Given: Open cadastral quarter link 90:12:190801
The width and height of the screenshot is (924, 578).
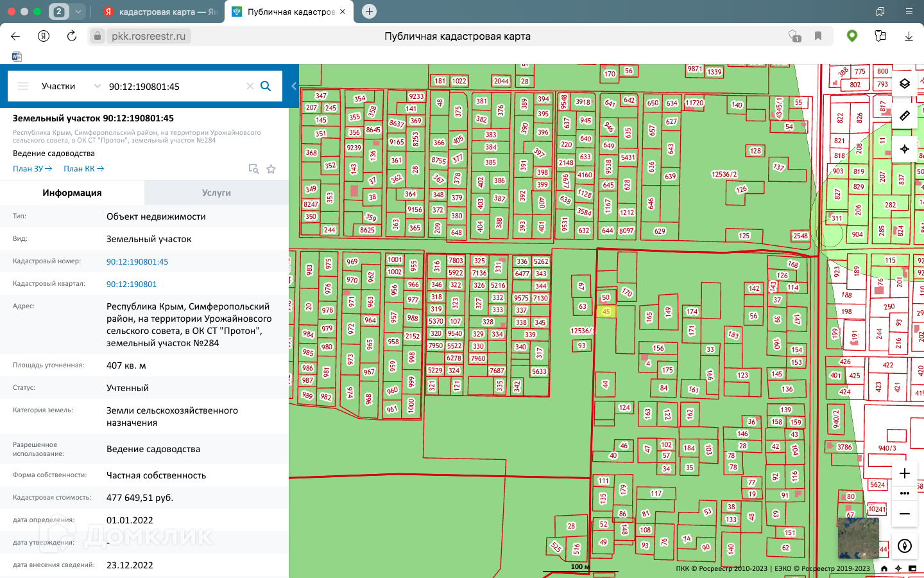Looking at the screenshot, I should (x=132, y=284).
